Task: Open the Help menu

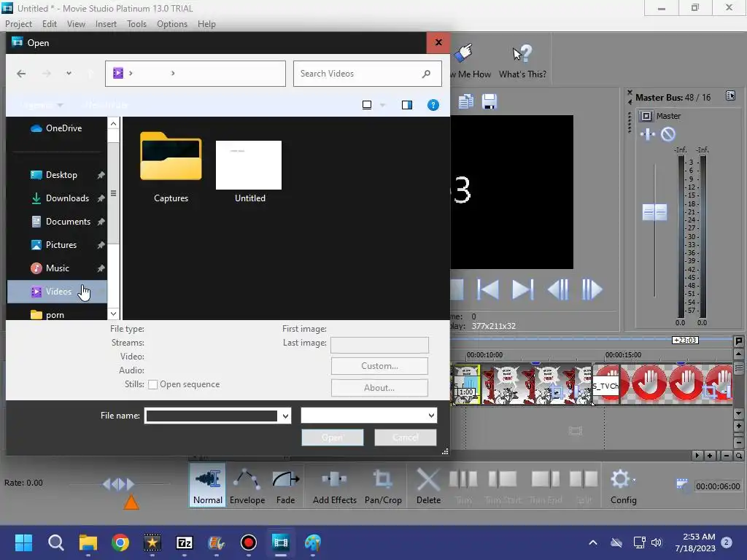Action: (x=206, y=24)
